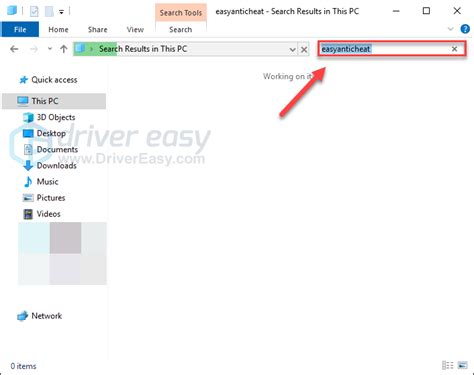Image resolution: width=474 pixels, height=375 pixels.
Task: Click the File Explorer window icon
Action: tap(12, 11)
